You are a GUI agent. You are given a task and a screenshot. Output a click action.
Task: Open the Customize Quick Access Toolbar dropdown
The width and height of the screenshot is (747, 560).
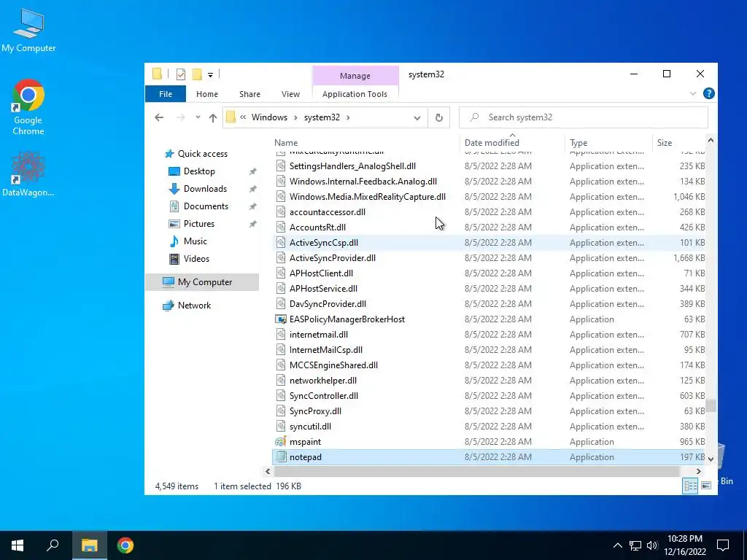210,75
